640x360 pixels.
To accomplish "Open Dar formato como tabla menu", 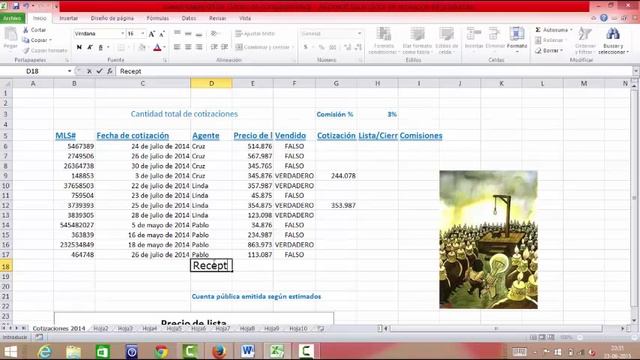I will [417, 40].
